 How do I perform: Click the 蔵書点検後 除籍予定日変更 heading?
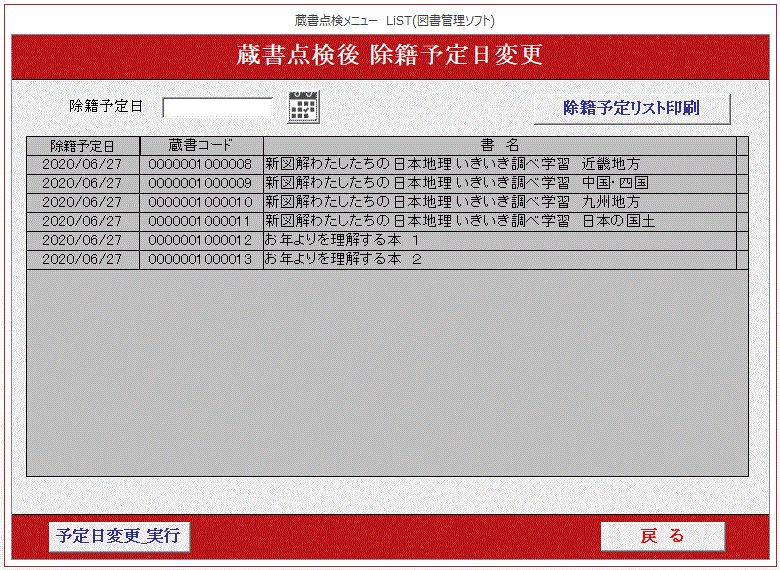pos(389,55)
